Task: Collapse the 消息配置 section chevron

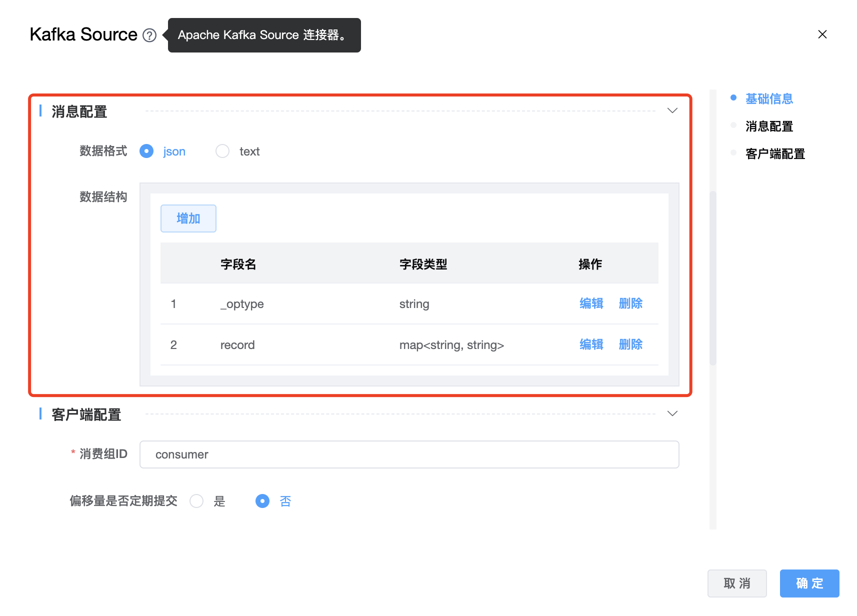Action: point(672,110)
